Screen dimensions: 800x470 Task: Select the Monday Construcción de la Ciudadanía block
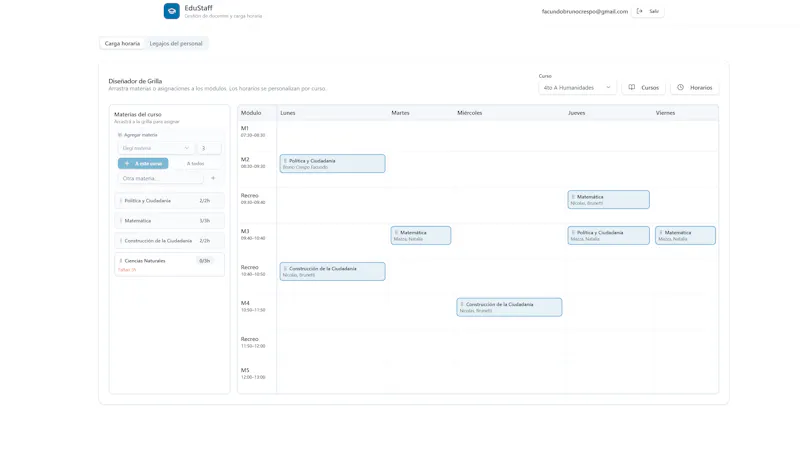(333, 271)
